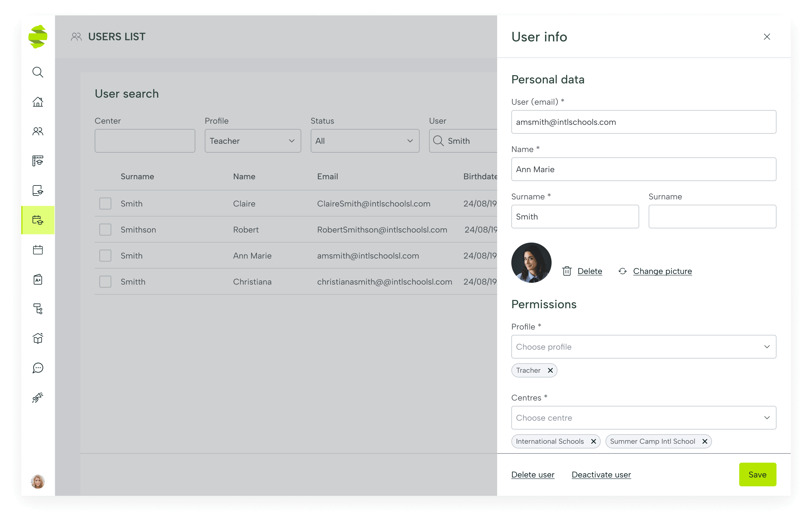This screenshot has width=812, height=523.
Task: Click the Change picture link
Action: pos(662,271)
